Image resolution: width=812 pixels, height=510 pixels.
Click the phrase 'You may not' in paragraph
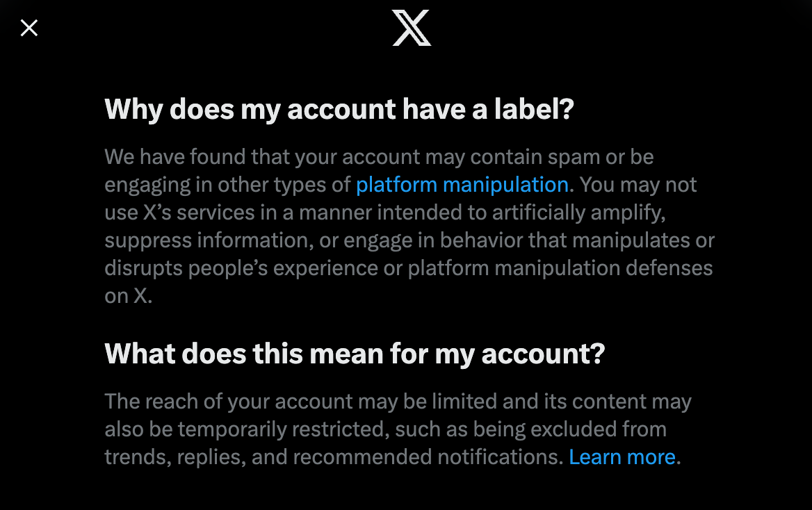[638, 185]
